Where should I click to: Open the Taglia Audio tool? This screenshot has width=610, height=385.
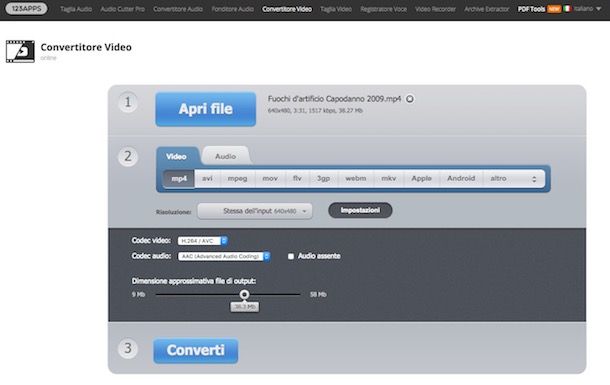(x=76, y=9)
